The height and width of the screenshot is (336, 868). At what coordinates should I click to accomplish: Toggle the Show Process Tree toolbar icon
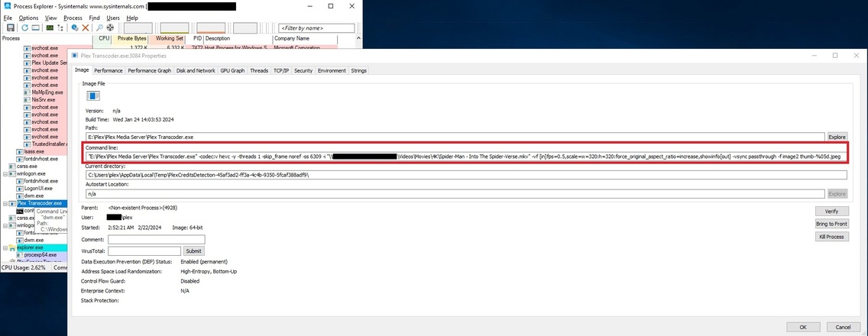click(60, 27)
